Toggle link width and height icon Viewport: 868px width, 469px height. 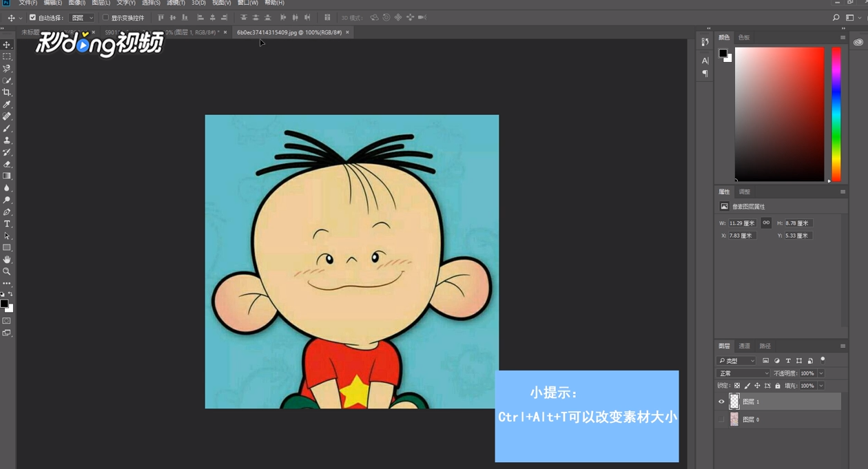[x=766, y=223]
